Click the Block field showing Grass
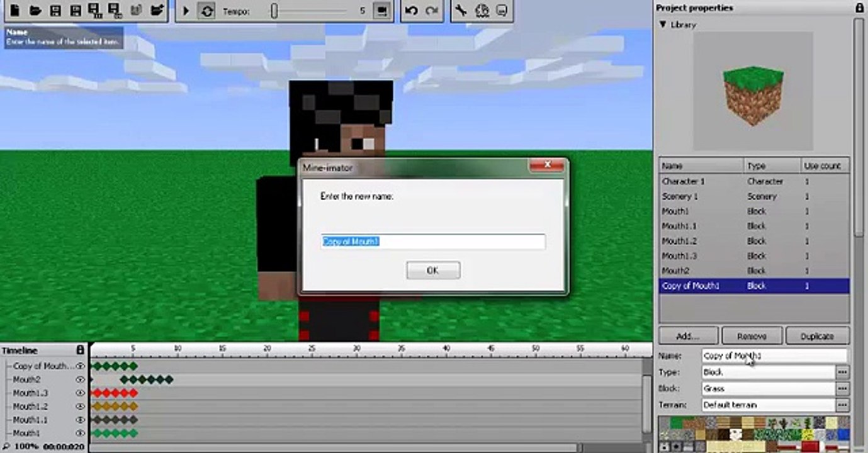This screenshot has height=453, width=868. (768, 389)
